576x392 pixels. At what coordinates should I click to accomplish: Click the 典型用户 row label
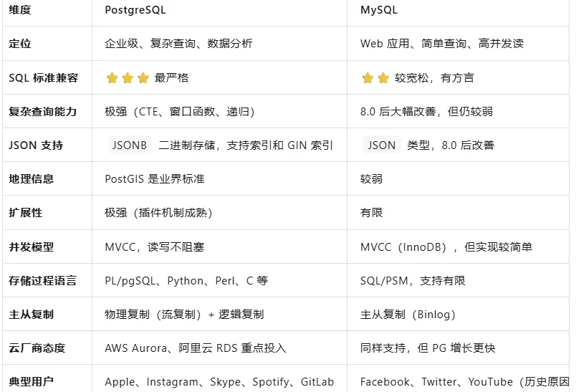point(32,382)
